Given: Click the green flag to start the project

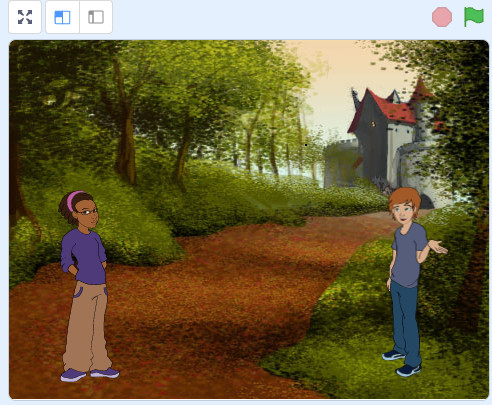Looking at the screenshot, I should coord(474,17).
